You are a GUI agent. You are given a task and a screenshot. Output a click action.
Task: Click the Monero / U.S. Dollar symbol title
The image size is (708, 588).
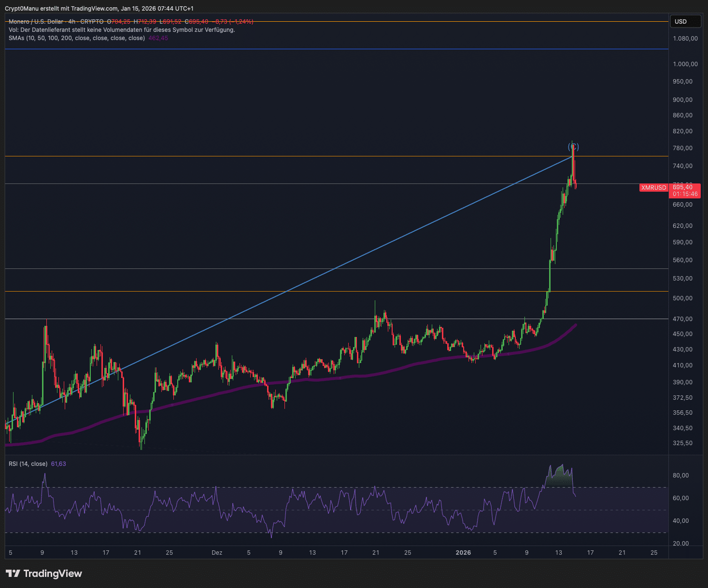[x=36, y=22]
